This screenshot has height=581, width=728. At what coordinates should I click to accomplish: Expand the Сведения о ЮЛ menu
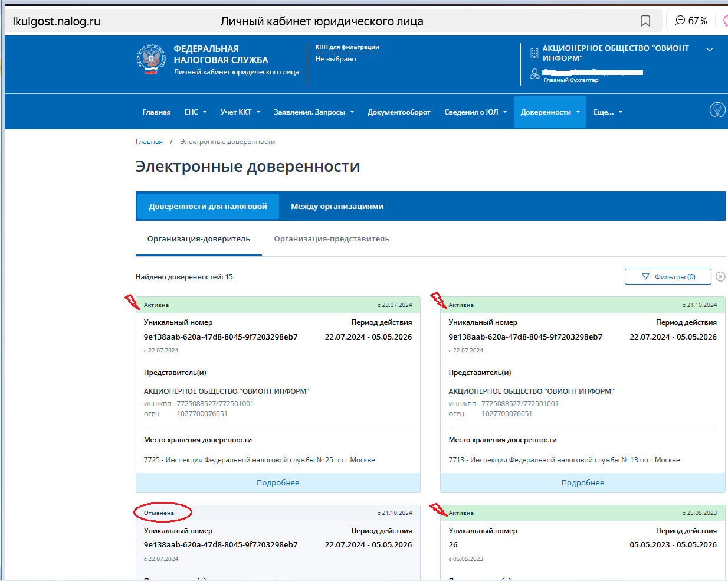click(476, 112)
